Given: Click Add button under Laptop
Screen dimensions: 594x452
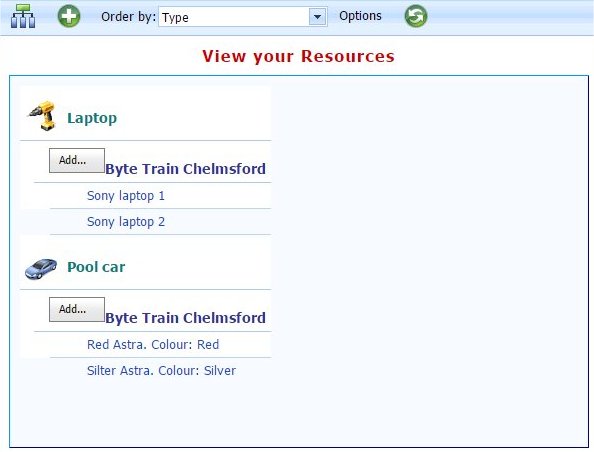Looking at the screenshot, I should [x=77, y=160].
